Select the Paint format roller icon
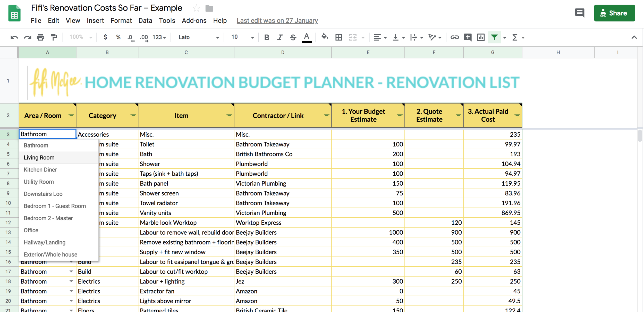This screenshot has height=312, width=644. point(54,37)
